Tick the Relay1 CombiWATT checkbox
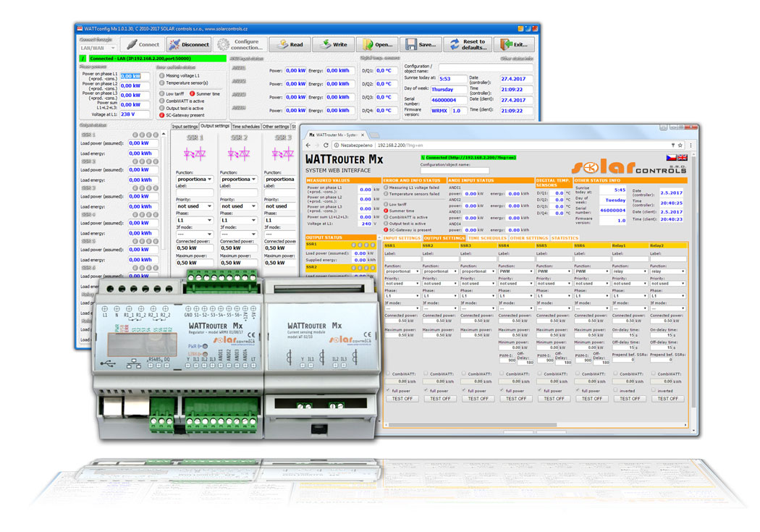The width and height of the screenshot is (760, 532). tap(615, 373)
